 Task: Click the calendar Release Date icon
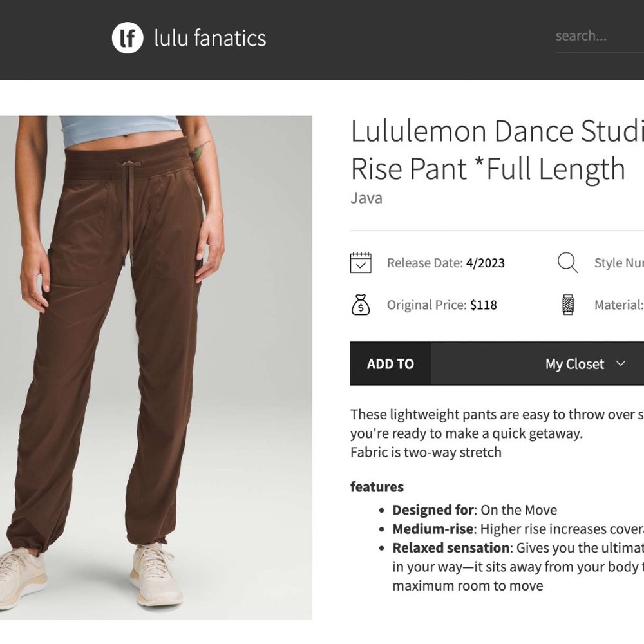[x=361, y=263]
